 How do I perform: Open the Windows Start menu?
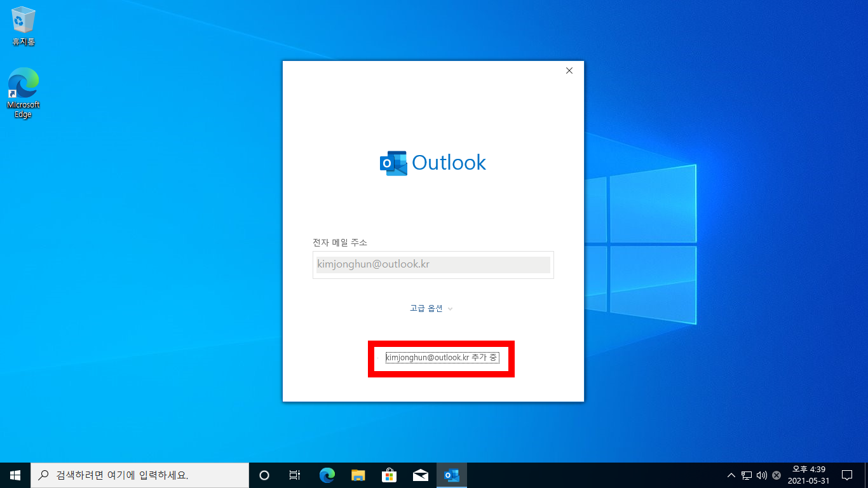(x=15, y=475)
